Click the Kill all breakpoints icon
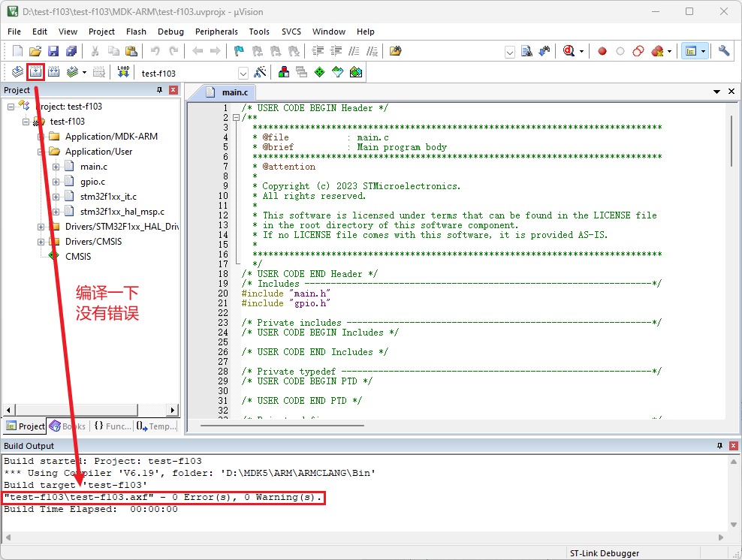742x560 pixels. coord(657,51)
